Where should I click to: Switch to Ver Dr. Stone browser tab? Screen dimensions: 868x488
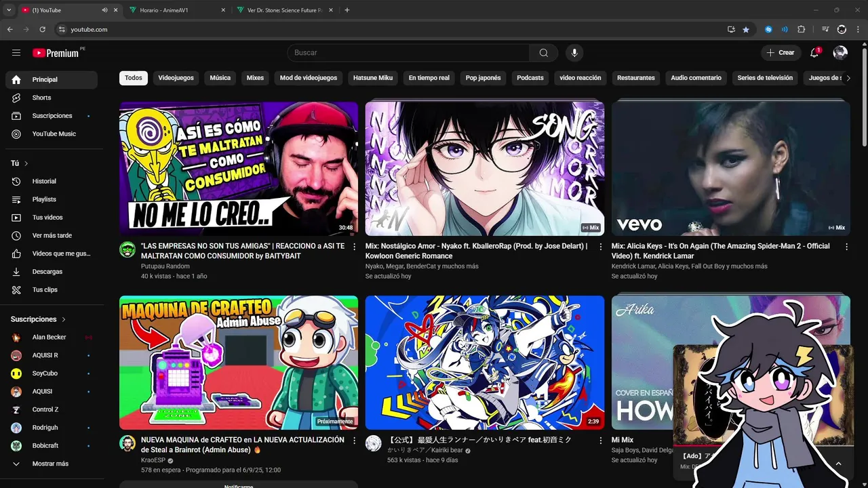[283, 10]
